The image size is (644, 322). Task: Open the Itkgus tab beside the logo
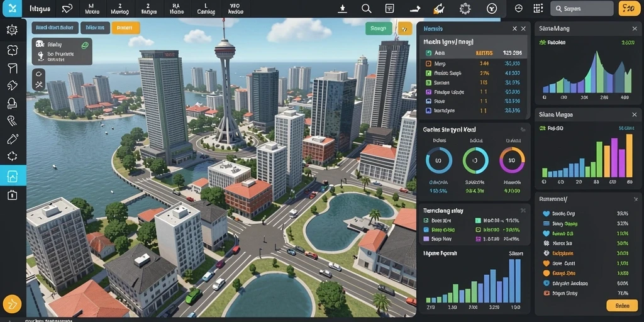[x=40, y=8]
